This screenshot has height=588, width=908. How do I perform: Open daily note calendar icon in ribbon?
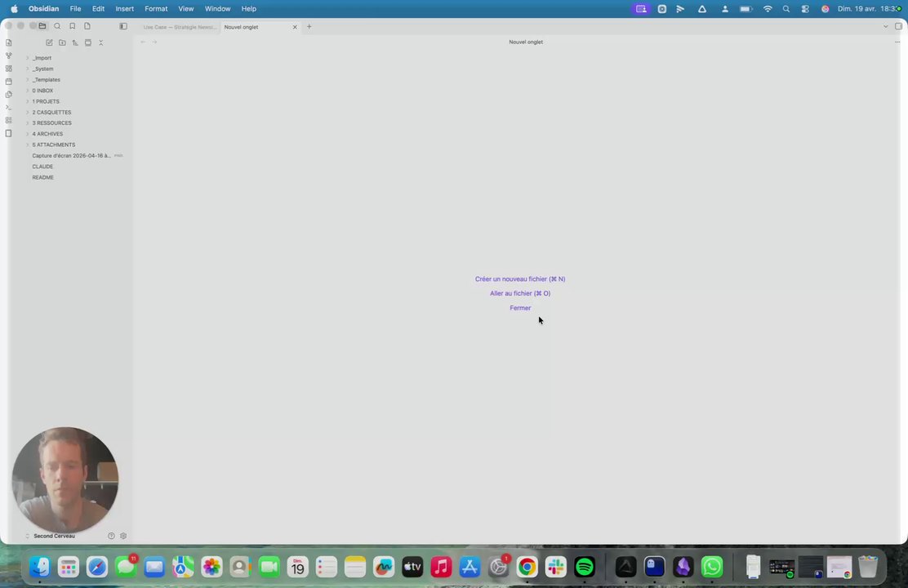[x=9, y=82]
